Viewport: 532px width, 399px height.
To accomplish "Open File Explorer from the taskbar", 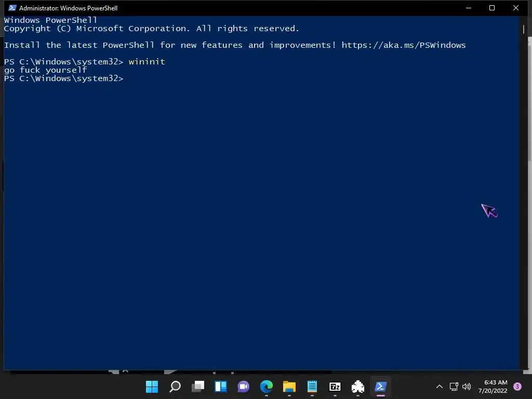I will click(289, 387).
